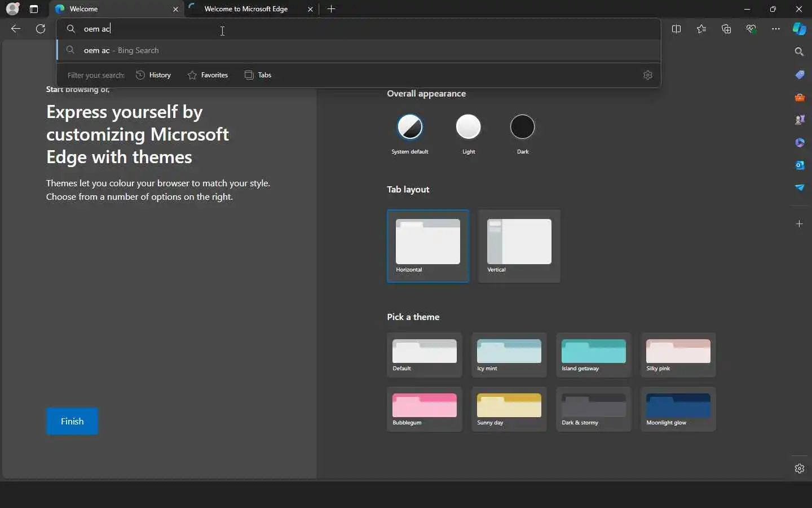Close the Welcome tab
Screen dimensions: 812x508
pos(176,9)
